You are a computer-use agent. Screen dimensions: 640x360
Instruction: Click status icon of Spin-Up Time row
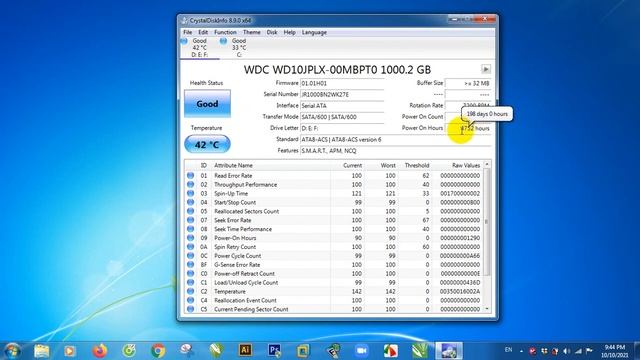coord(190,193)
